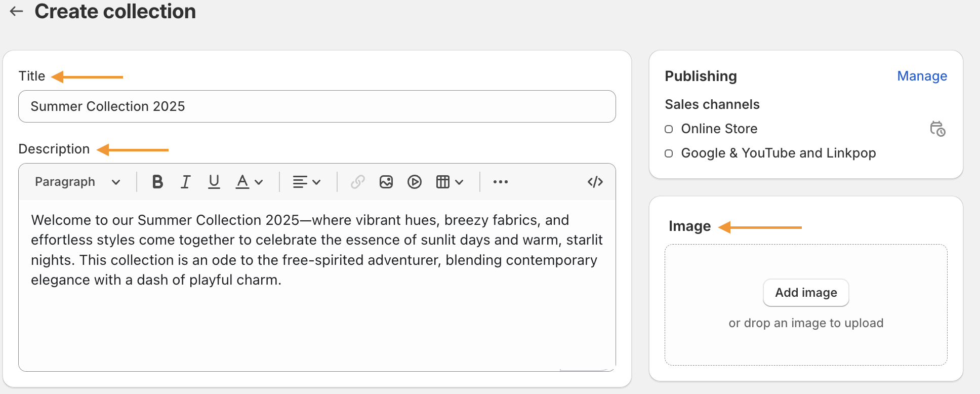Open the text alignment dropdown
Viewport: 980px width, 394px height.
pyautogui.click(x=307, y=182)
